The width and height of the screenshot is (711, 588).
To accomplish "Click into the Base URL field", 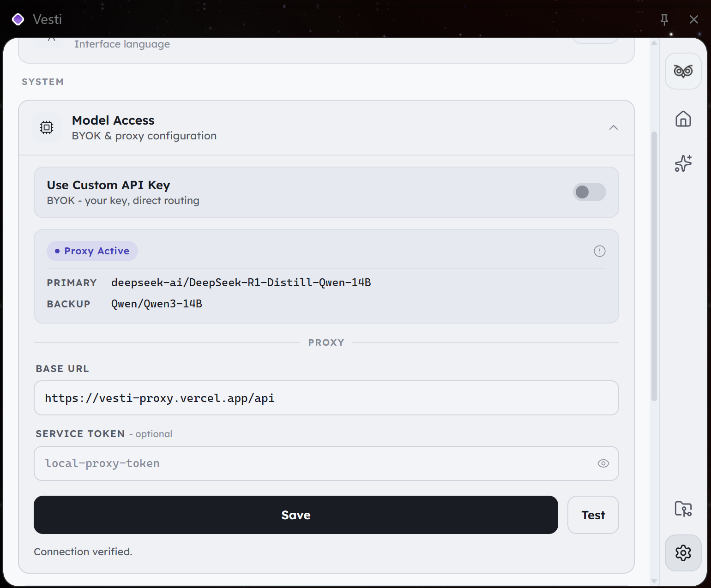I will pyautogui.click(x=326, y=398).
